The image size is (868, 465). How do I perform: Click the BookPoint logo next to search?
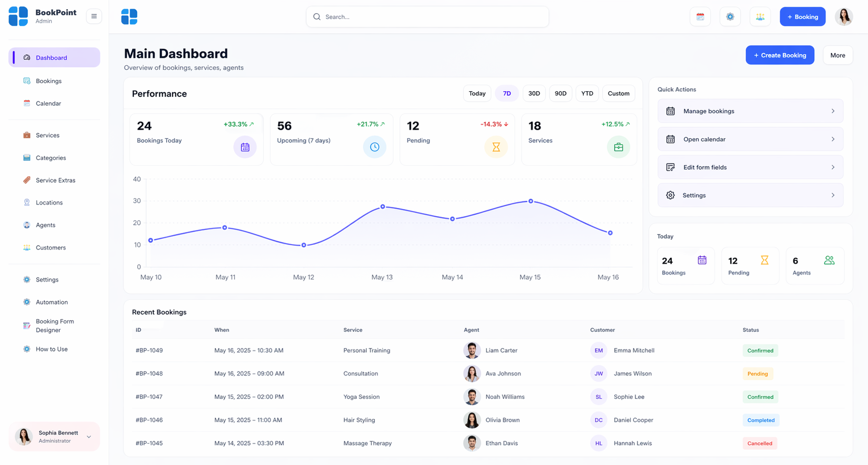point(129,17)
